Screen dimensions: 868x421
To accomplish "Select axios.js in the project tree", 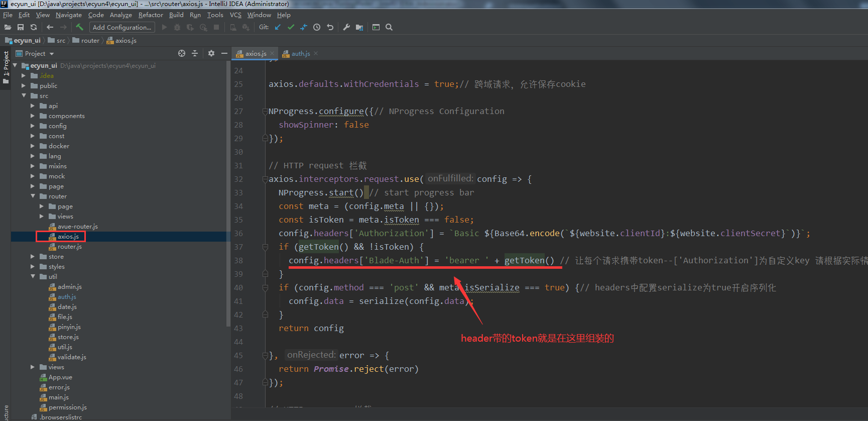I will pyautogui.click(x=68, y=237).
